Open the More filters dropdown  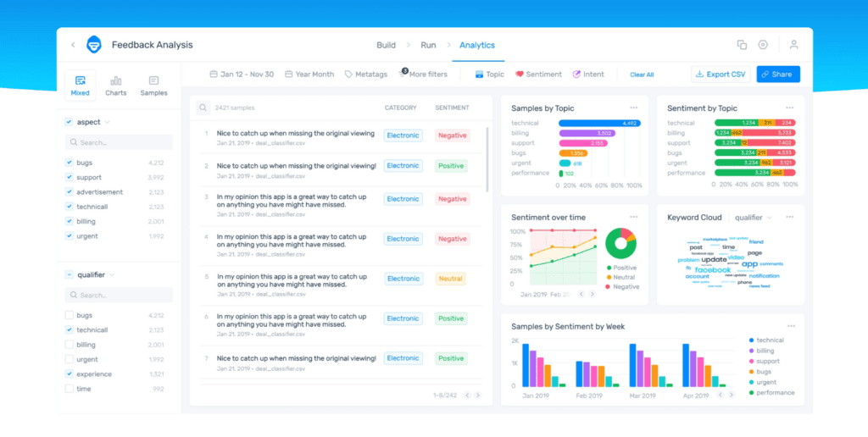(x=423, y=75)
